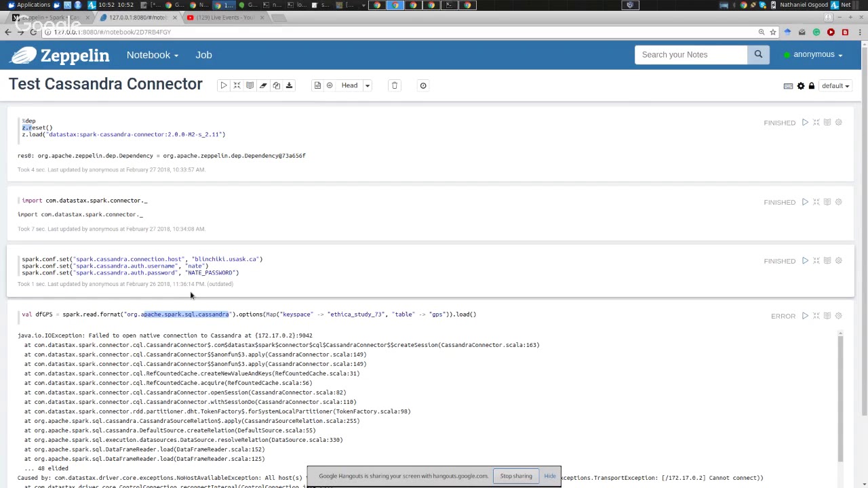This screenshot has height=488, width=868.
Task: Bookmark page with the star icon
Action: click(x=772, y=32)
